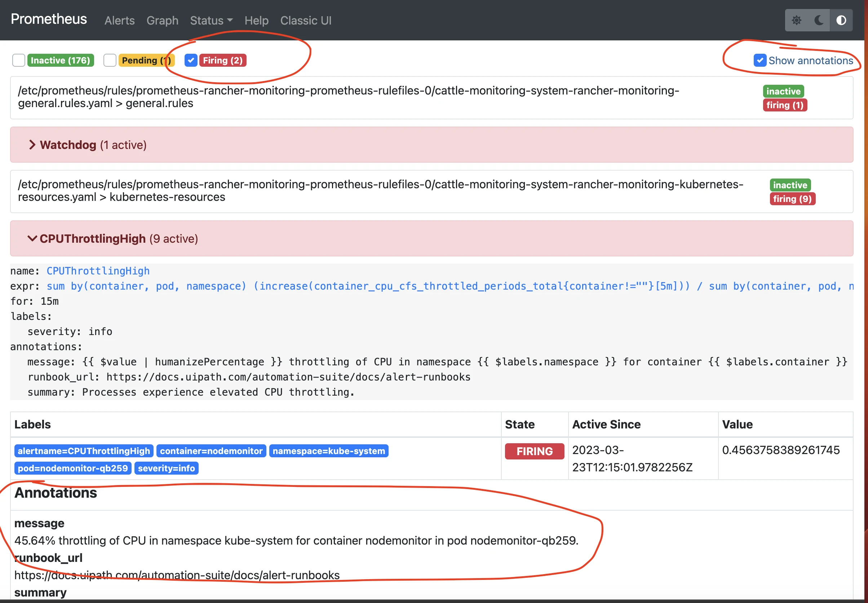
Task: Click the Inactive (176) green badge
Action: tap(61, 61)
